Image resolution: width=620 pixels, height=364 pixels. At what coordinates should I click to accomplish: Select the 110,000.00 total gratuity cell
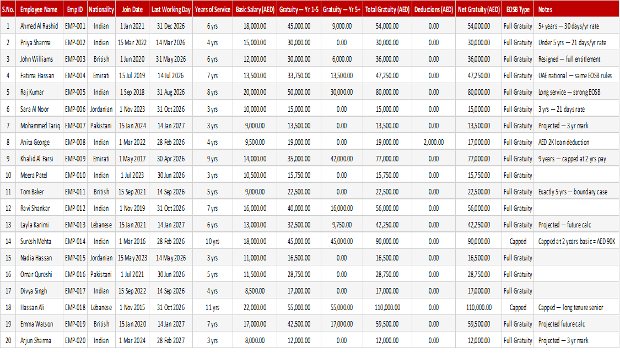pyautogui.click(x=387, y=308)
